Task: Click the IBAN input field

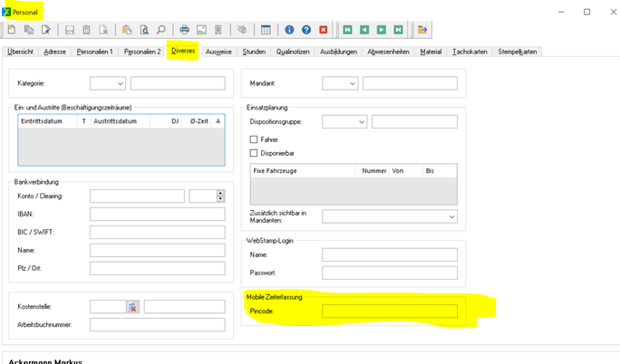Action: click(157, 215)
